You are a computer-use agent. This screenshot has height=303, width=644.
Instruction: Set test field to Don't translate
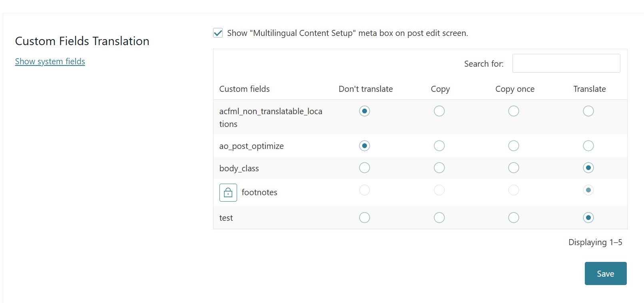(x=364, y=218)
